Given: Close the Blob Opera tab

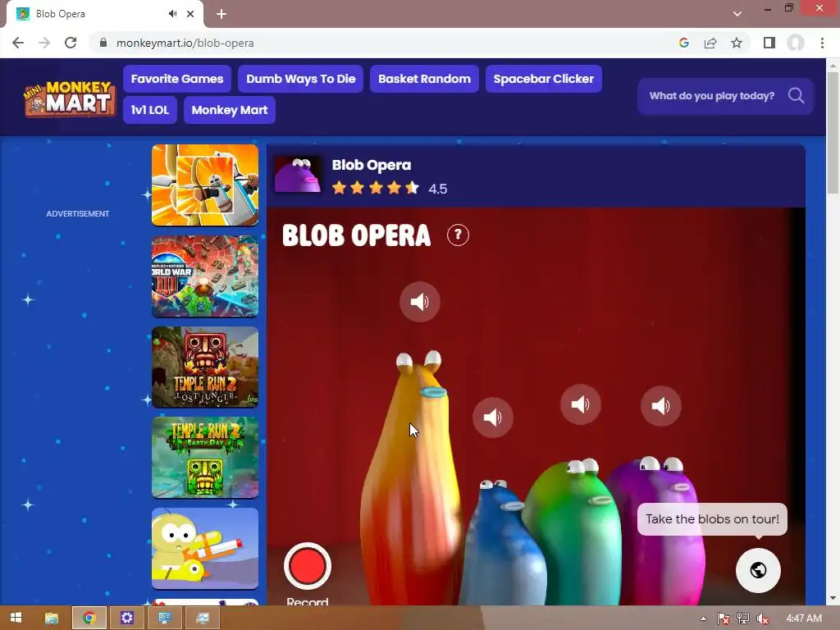Looking at the screenshot, I should (x=190, y=14).
